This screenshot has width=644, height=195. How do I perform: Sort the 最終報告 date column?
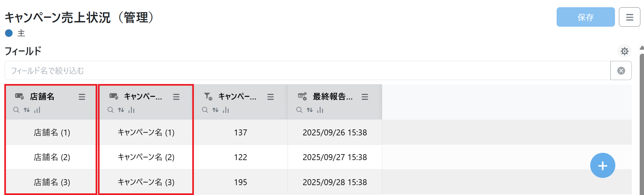(310, 110)
